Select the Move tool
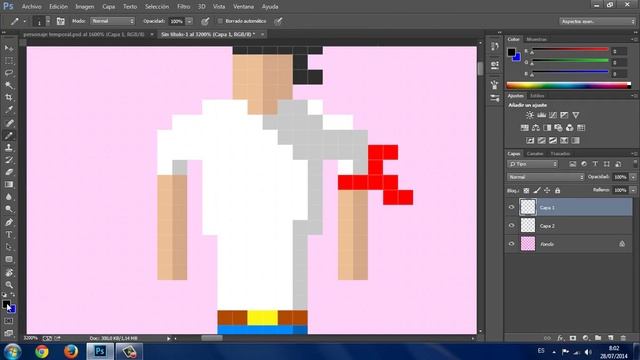This screenshot has height=360, width=640. coord(9,48)
